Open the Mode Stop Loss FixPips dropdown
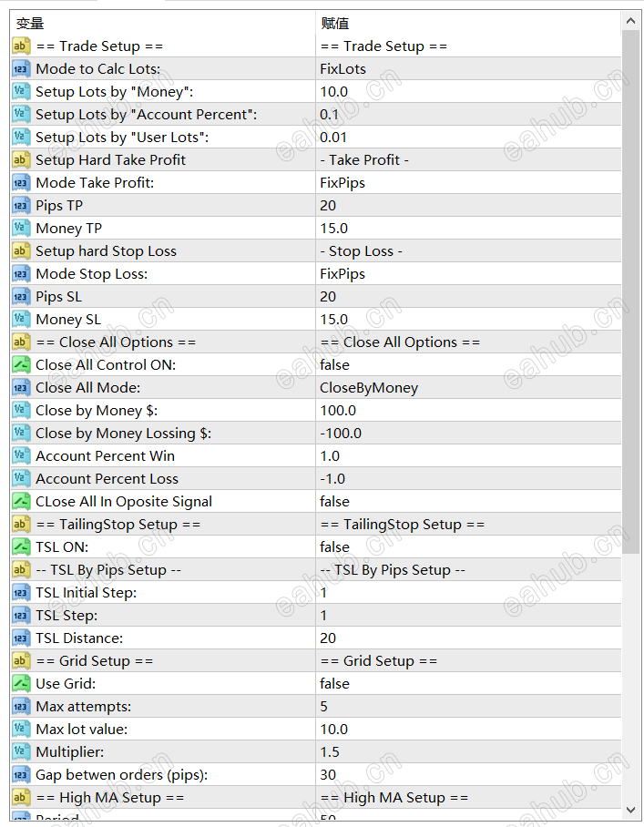The height and width of the screenshot is (827, 644). pos(342,273)
